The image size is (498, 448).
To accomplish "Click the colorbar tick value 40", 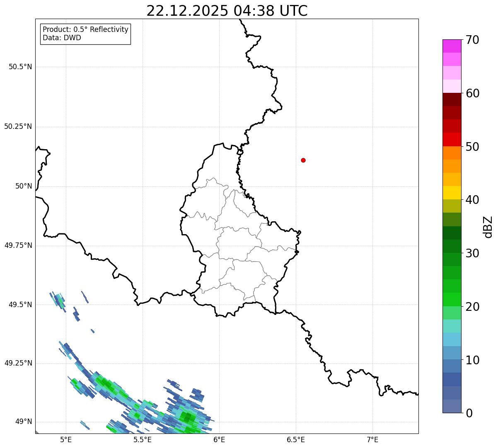I will [472, 200].
